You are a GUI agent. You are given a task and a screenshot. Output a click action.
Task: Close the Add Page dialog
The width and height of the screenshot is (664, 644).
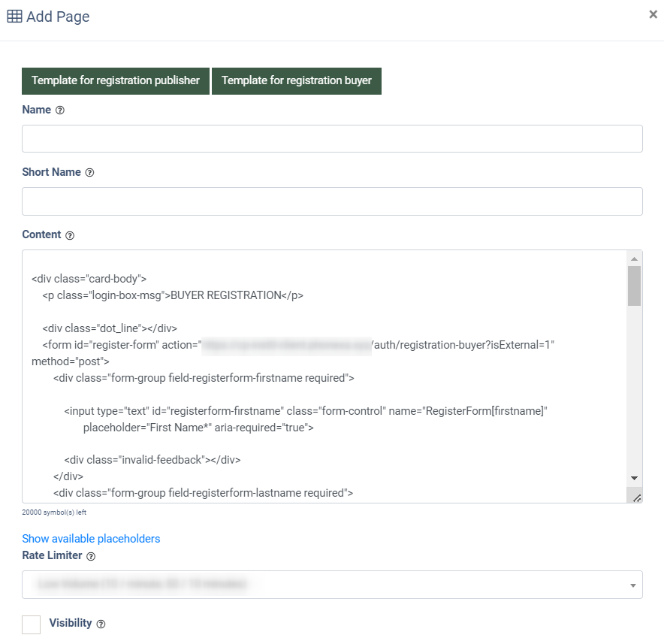pos(653,14)
